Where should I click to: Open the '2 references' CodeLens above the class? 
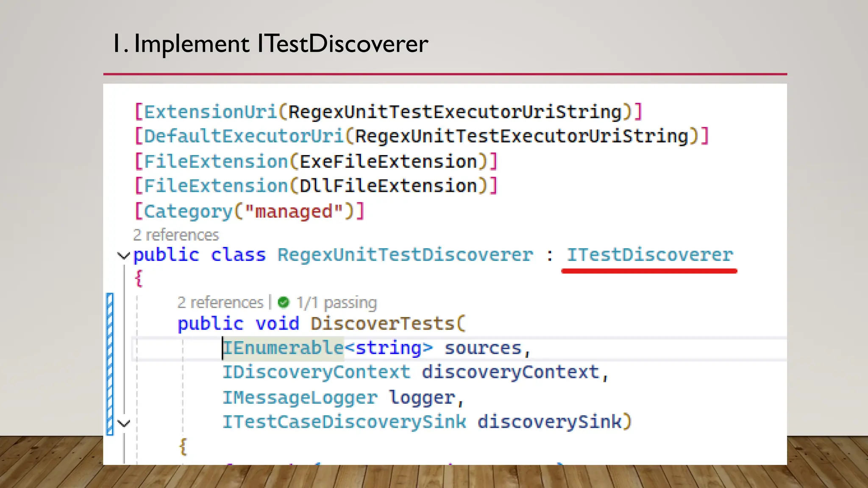pos(176,235)
